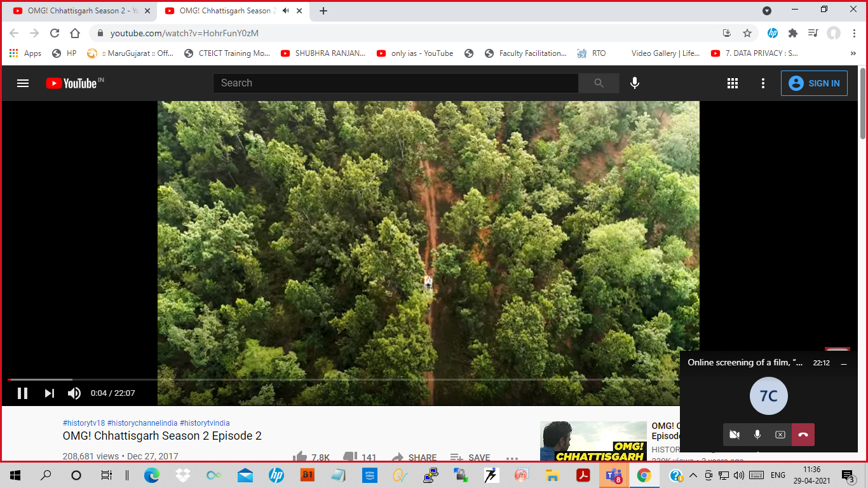Image resolution: width=868 pixels, height=488 pixels.
Task: Open the MaruGujarat bookmark
Action: (130, 53)
